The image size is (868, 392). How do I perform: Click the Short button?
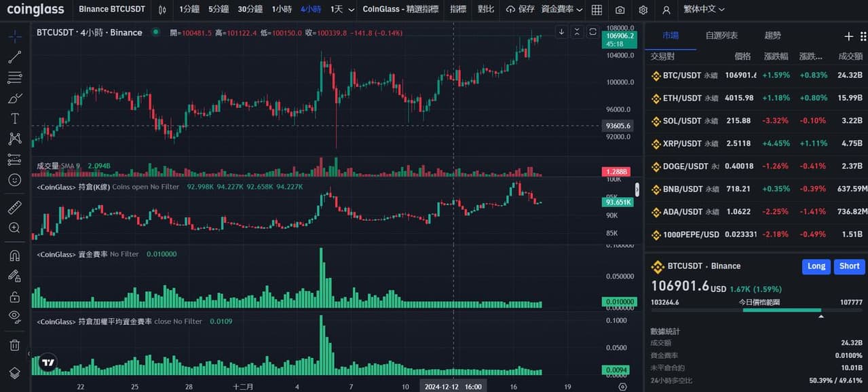pos(849,266)
